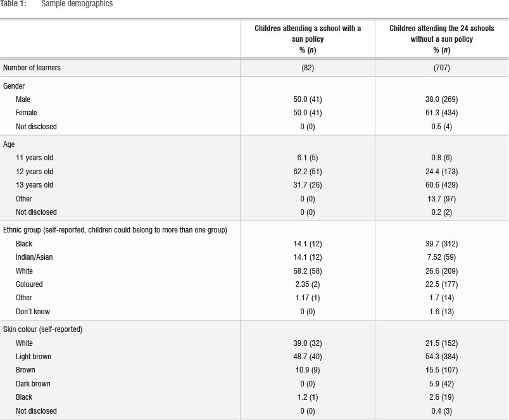This screenshot has height=420, width=509.
Task: Select the 'Number of learners' row label
Action: (x=32, y=68)
